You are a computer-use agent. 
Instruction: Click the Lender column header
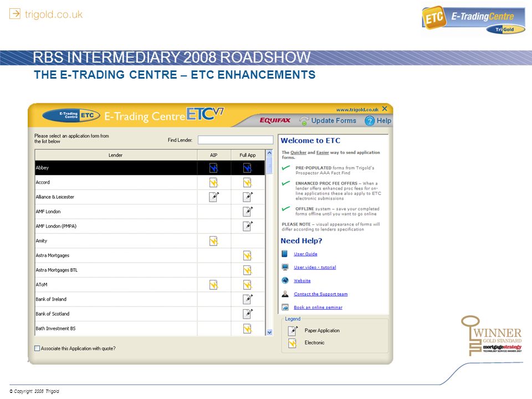coord(116,155)
